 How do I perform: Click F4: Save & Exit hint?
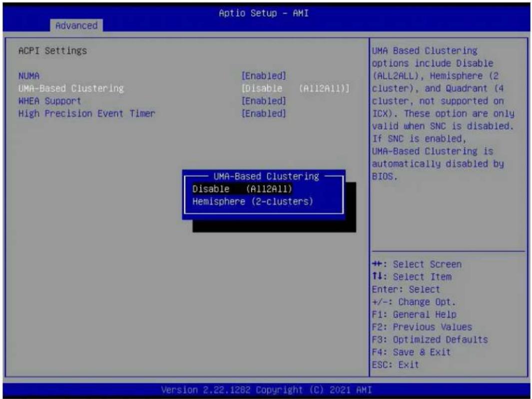point(412,352)
